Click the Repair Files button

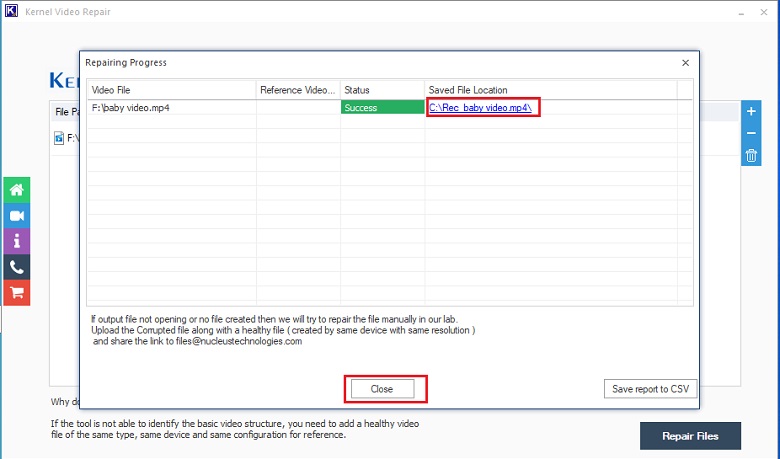point(690,436)
